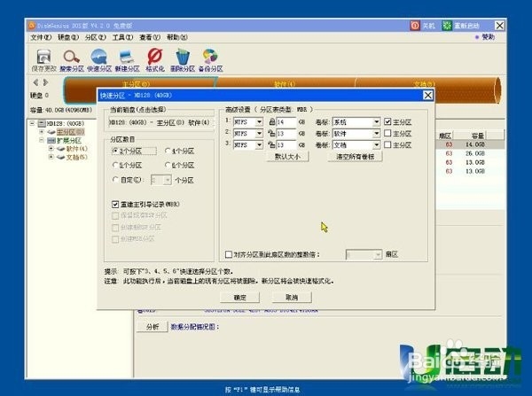
Task: Select the 文档(5) item in tree
Action: pyautogui.click(x=76, y=157)
